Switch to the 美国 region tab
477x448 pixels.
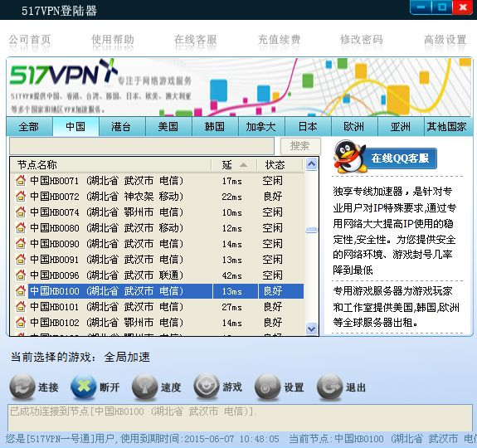pos(169,127)
